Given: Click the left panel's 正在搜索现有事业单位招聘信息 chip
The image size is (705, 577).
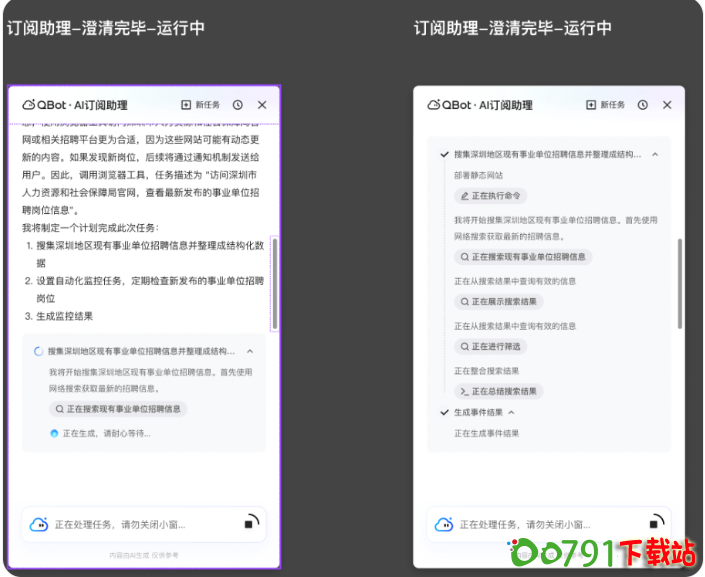Looking at the screenshot, I should click(118, 409).
